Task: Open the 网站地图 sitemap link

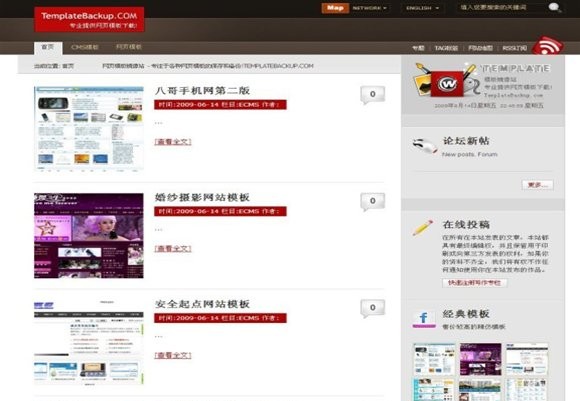Action: [x=480, y=48]
